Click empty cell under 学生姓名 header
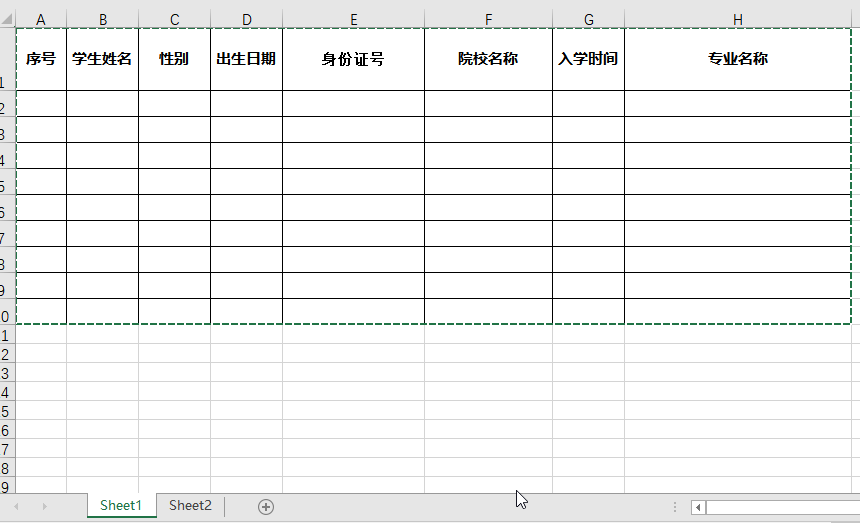 coord(103,104)
